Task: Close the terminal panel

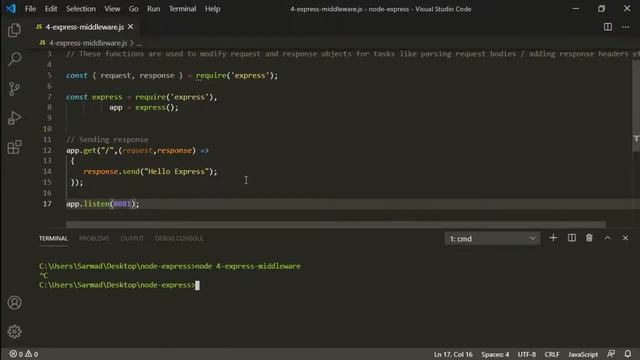Action: click(625, 238)
